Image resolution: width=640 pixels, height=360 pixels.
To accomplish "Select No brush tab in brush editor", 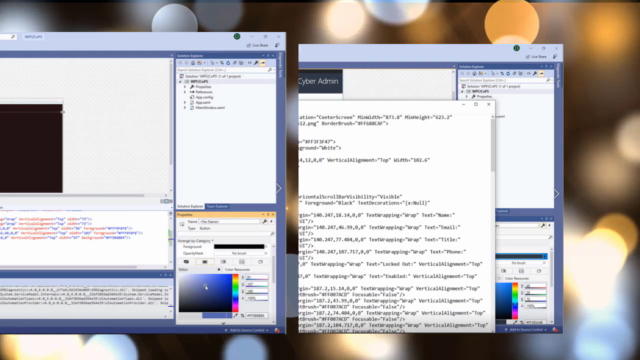I will tap(186, 262).
